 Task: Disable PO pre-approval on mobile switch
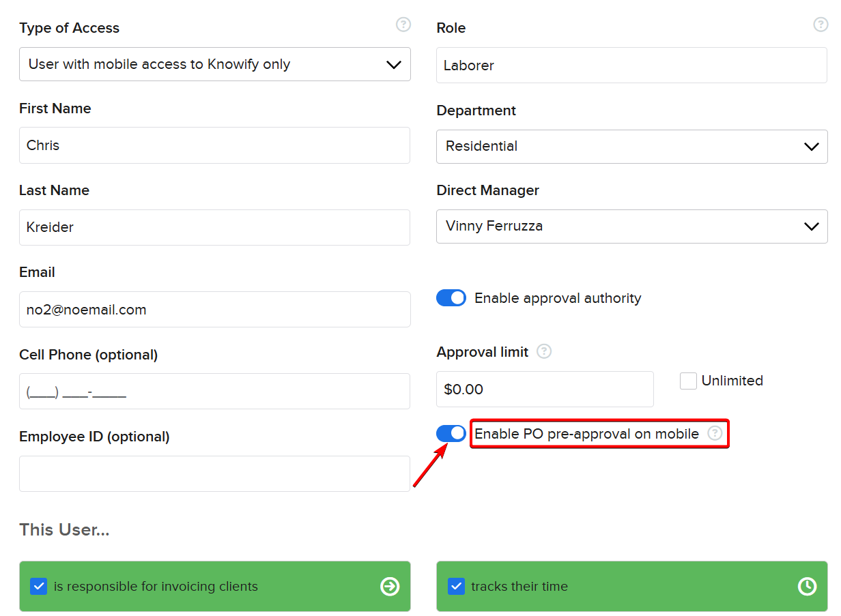pos(451,433)
